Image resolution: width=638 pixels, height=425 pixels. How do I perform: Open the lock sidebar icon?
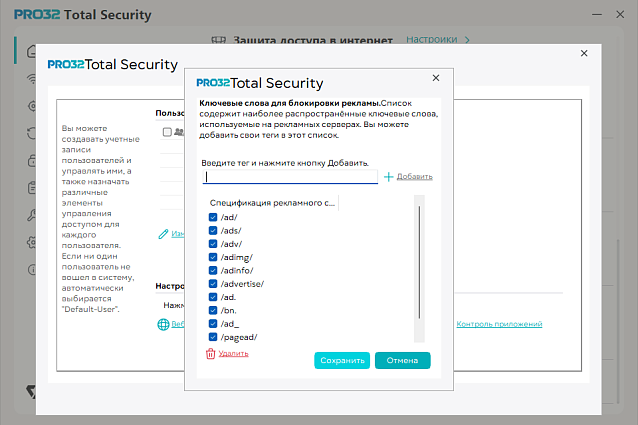(32, 161)
